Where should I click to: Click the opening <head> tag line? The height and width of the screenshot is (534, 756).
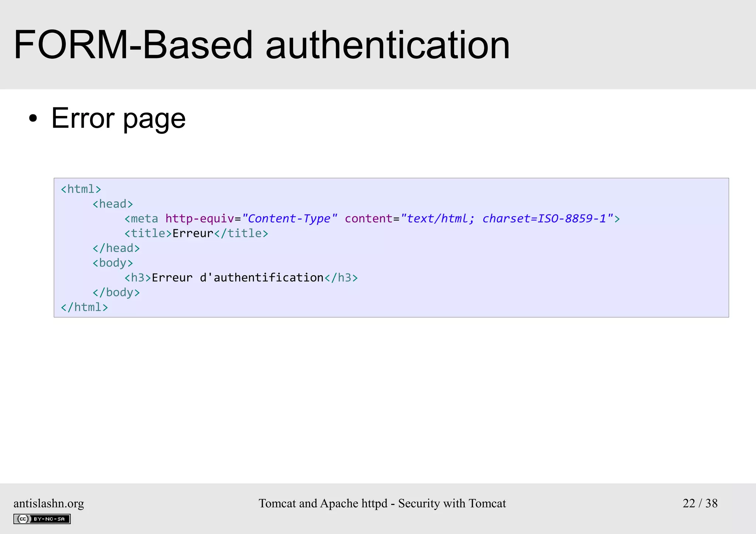click(x=113, y=204)
